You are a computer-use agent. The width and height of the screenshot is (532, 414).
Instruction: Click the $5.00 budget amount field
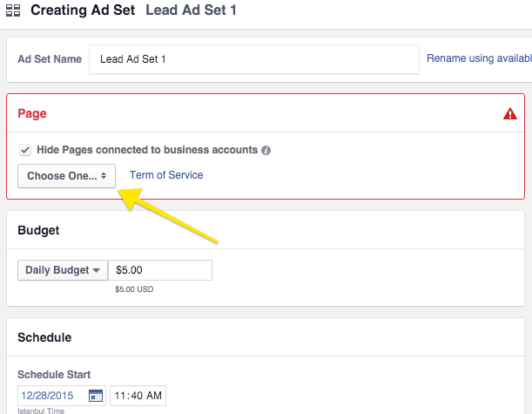[160, 270]
